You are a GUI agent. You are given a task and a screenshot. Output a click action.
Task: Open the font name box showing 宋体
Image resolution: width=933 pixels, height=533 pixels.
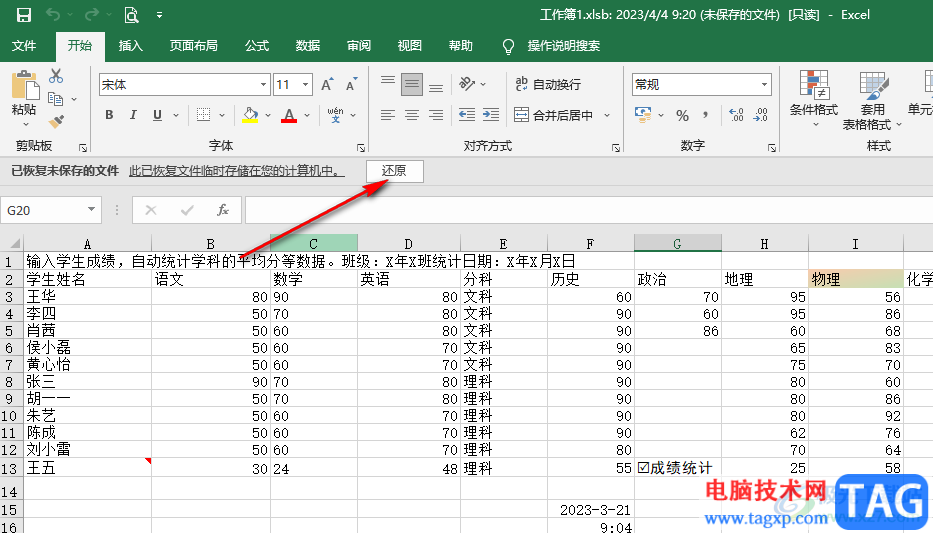[x=184, y=84]
